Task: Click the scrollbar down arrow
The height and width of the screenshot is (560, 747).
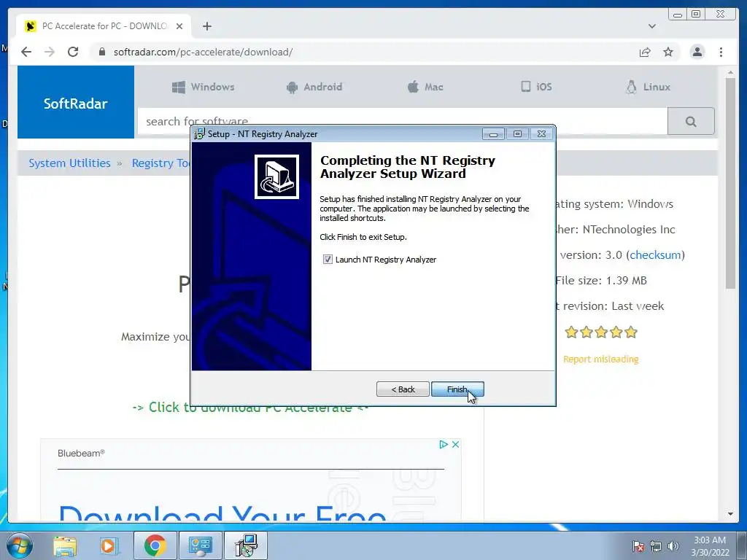Action: (730, 514)
